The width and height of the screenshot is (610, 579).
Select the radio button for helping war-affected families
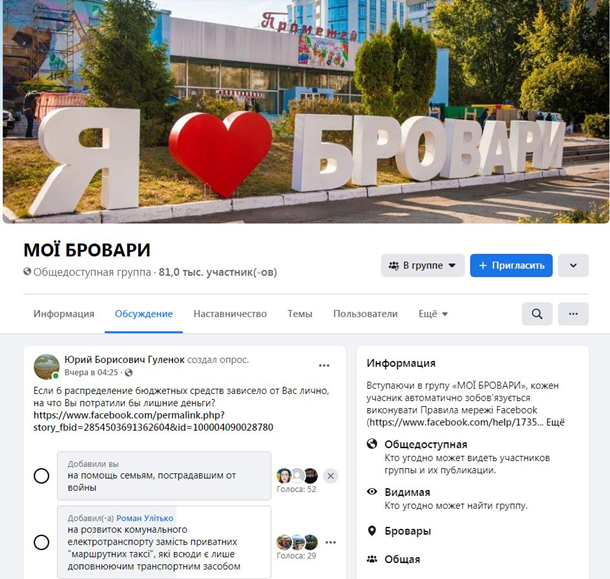[41, 475]
